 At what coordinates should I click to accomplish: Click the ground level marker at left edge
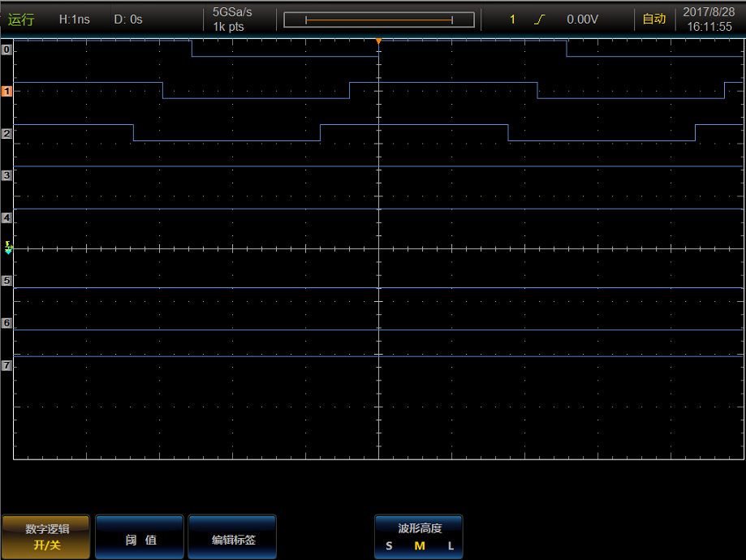8,248
